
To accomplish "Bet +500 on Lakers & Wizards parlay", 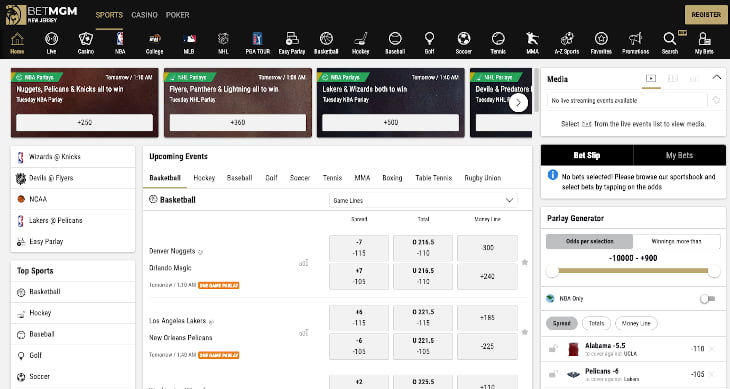I will 391,122.
